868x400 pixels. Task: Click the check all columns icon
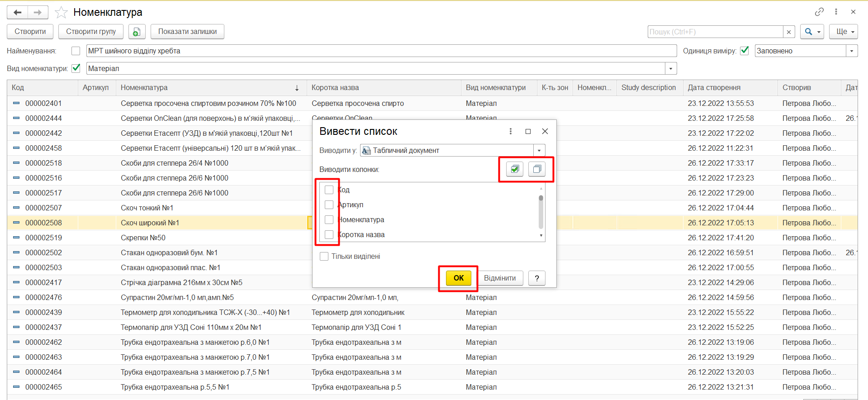514,169
